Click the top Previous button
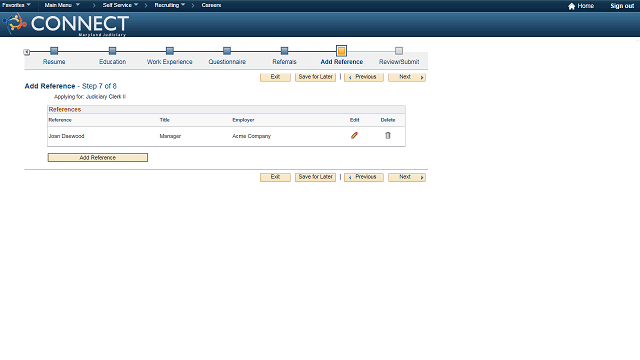Image resolution: width=640 pixels, height=360 pixels. [x=364, y=77]
